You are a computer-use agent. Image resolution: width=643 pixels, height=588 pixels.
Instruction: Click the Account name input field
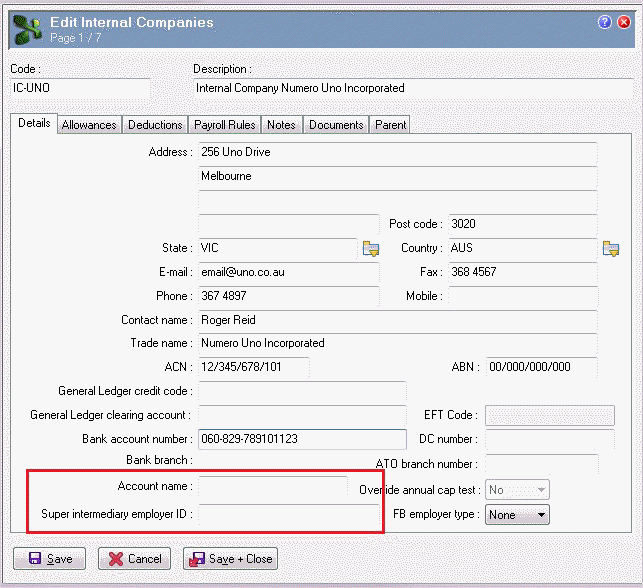pyautogui.click(x=272, y=487)
